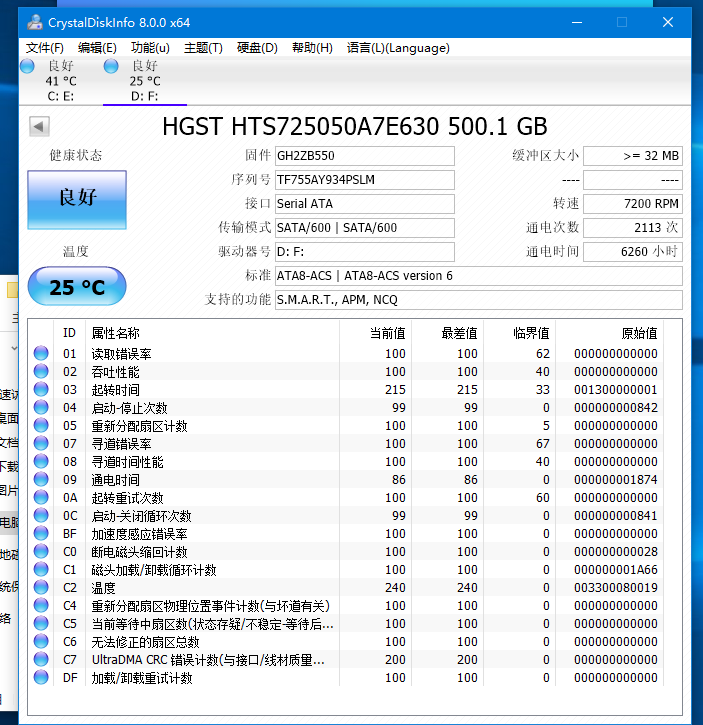Click the previous disk arrow button
Viewport: 703px width, 725px height.
[39, 126]
